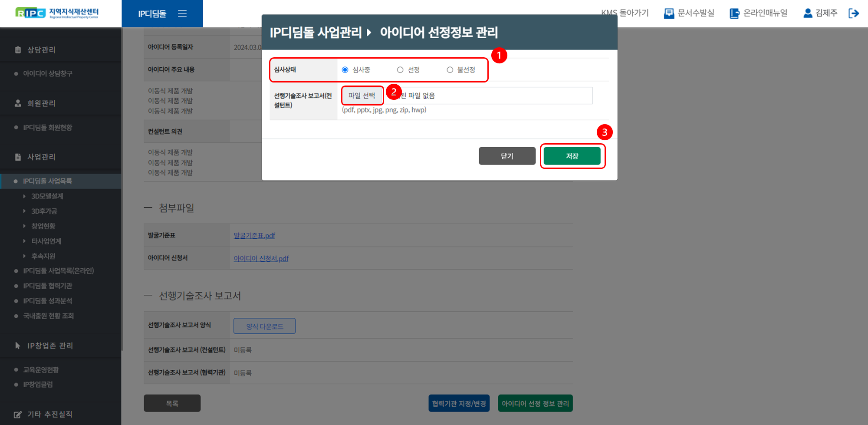Close the dialog with 닫기 button

[507, 156]
